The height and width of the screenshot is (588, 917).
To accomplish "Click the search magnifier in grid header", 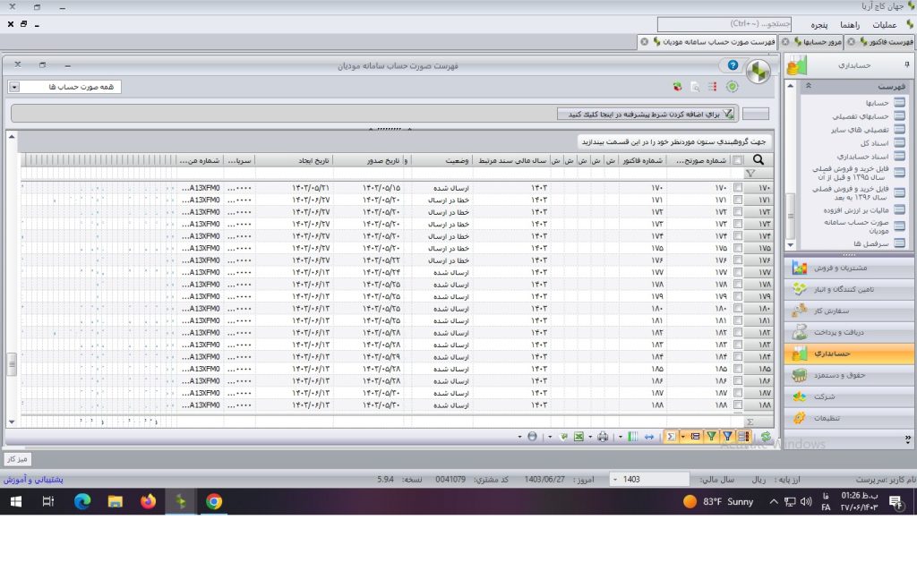I will (x=758, y=160).
